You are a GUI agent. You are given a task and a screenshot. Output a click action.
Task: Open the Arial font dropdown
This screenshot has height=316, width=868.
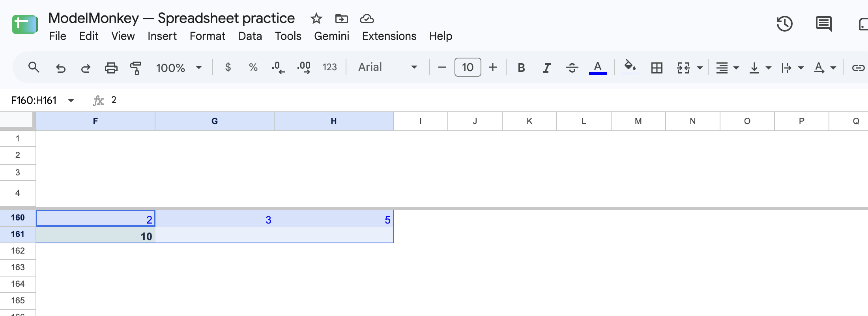(x=387, y=67)
